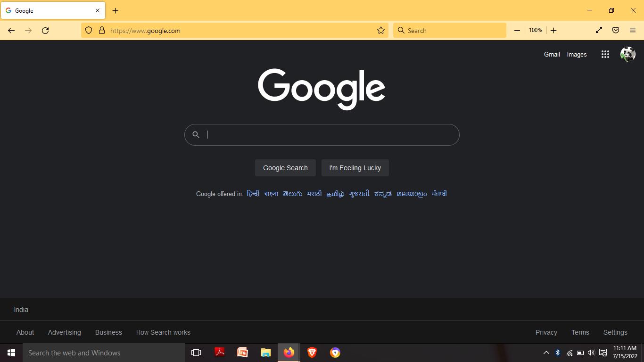Open File Explorer from taskbar

pos(265,353)
